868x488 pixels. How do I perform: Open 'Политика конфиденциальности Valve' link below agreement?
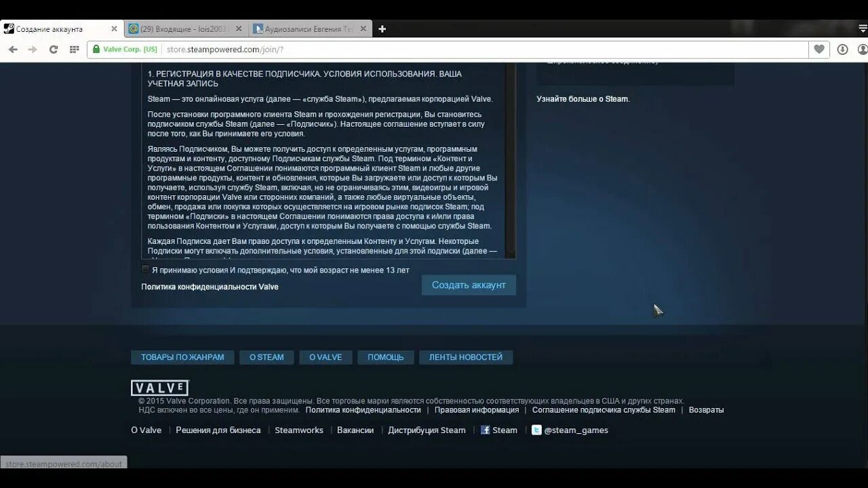click(x=210, y=287)
